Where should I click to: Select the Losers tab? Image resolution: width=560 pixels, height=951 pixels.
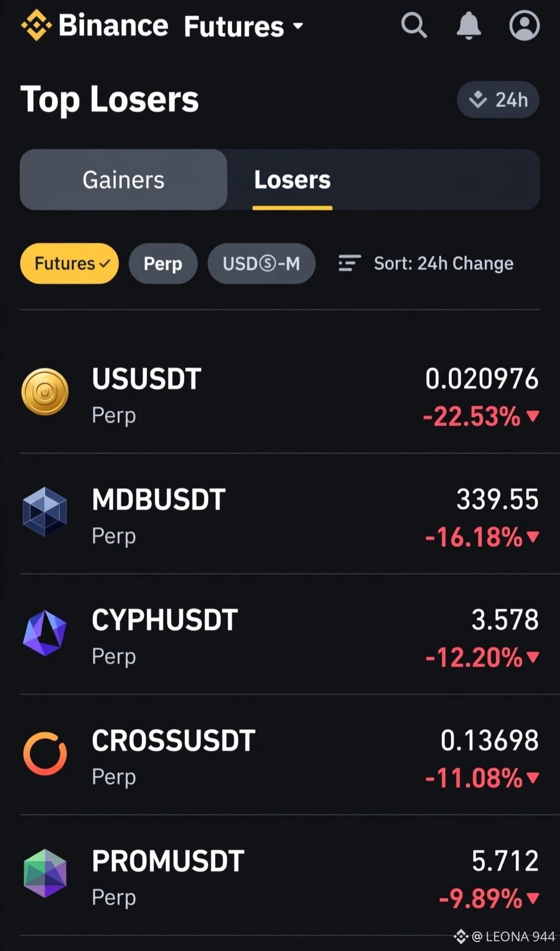292,180
